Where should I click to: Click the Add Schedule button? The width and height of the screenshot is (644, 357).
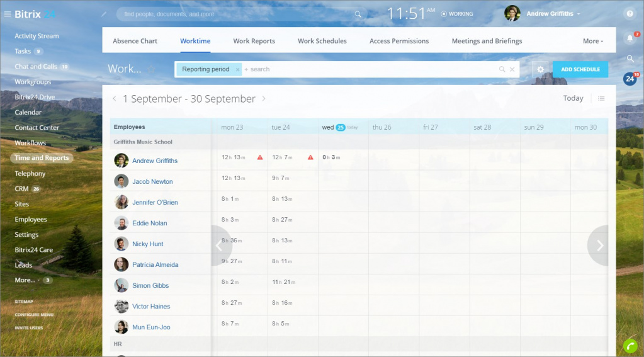tap(580, 69)
